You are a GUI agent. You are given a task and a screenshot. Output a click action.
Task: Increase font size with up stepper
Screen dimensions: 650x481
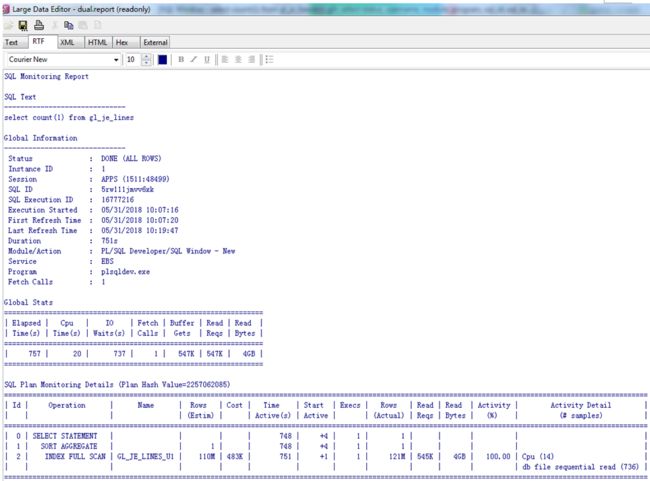(146, 57)
